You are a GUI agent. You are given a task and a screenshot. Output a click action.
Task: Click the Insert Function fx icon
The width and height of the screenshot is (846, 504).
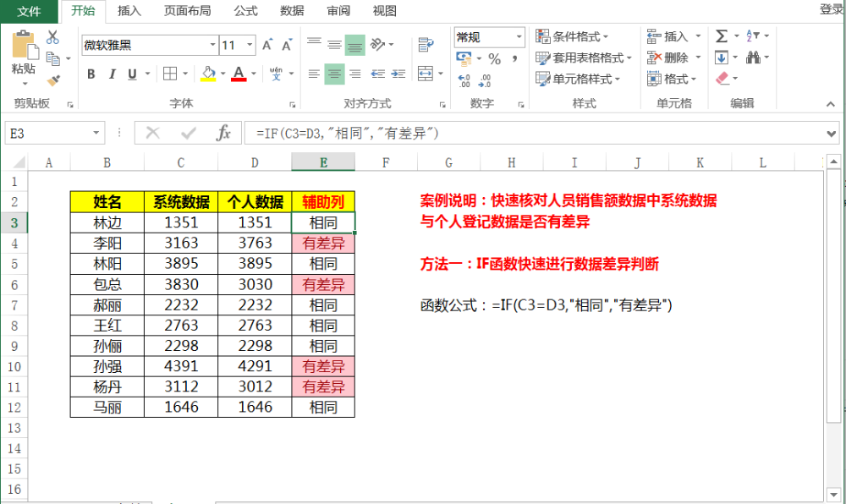point(222,133)
